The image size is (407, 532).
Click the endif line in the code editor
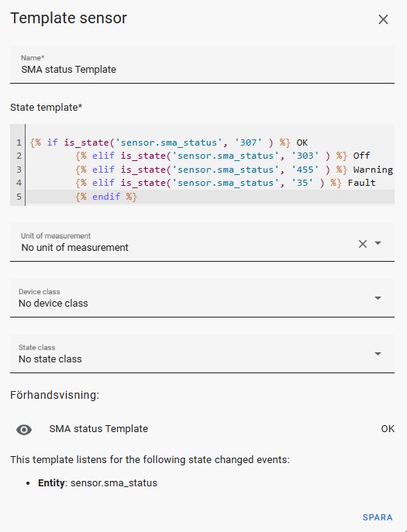210,197
